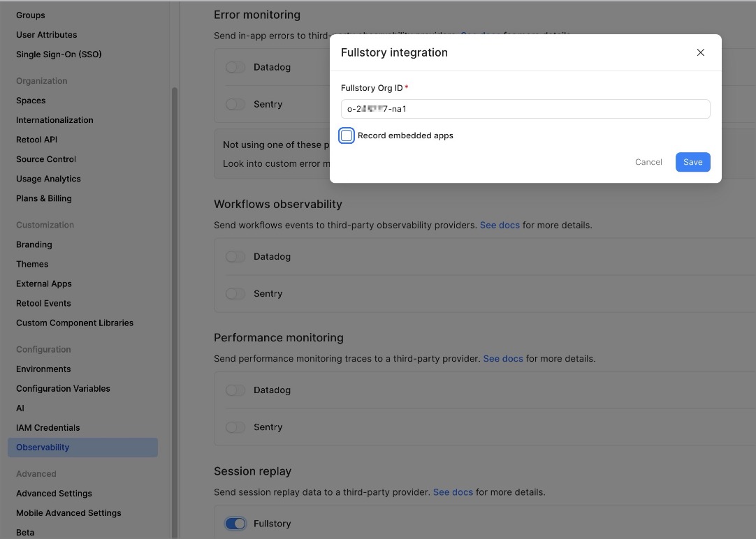Save the Fullstory integration settings
The image size is (756, 539).
pos(692,162)
